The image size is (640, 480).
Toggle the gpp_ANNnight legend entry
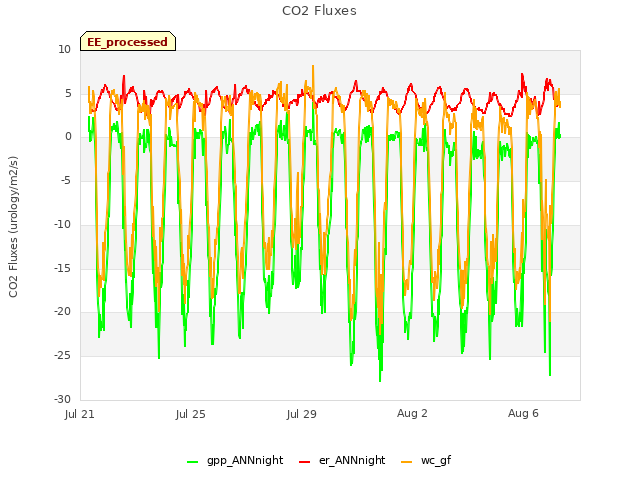tap(235, 460)
